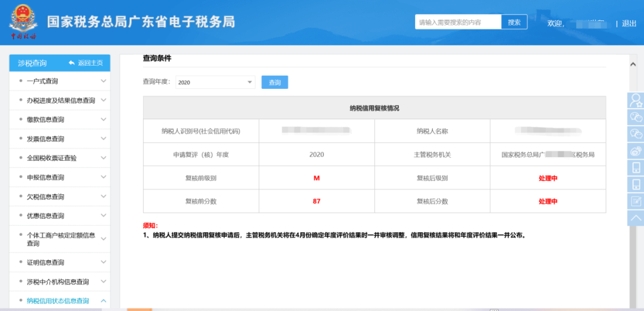Viewport: 644px width, 311px height.
Task: Click the 国家税务总局广东省电子税务局 title
Action: [141, 21]
